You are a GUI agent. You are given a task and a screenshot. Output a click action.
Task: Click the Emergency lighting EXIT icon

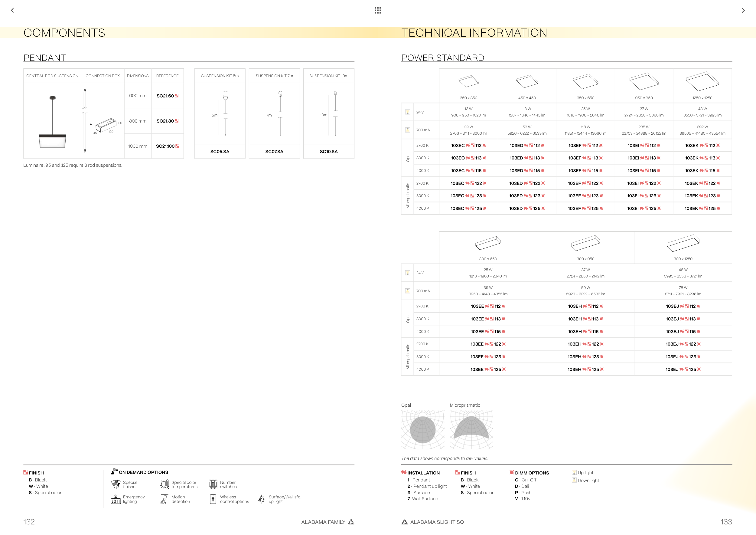pyautogui.click(x=116, y=499)
